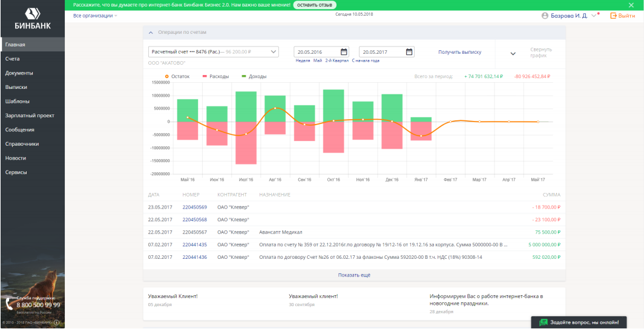Click the ДАТА column header
Viewport: 644px width, 329px height.
[x=154, y=195]
